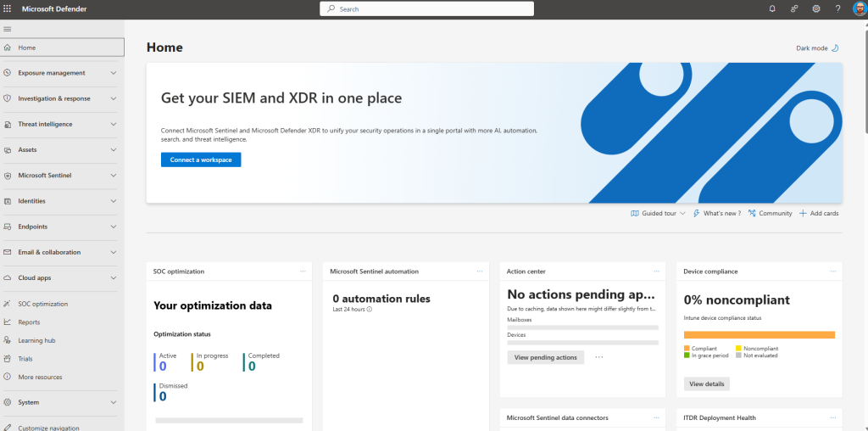Click Last 24 hours info icon
Viewport: 868px width, 431px height.
click(x=370, y=309)
